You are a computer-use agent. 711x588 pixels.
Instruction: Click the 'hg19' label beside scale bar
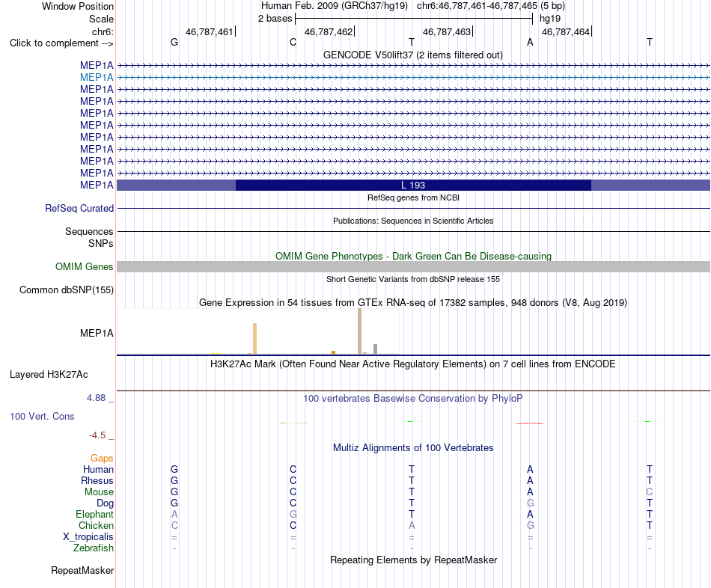(x=550, y=19)
